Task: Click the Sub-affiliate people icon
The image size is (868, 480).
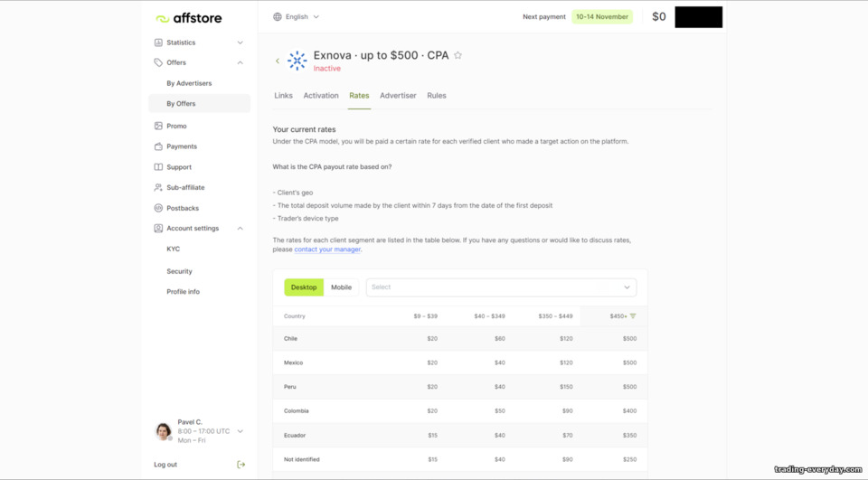Action: [x=158, y=188]
